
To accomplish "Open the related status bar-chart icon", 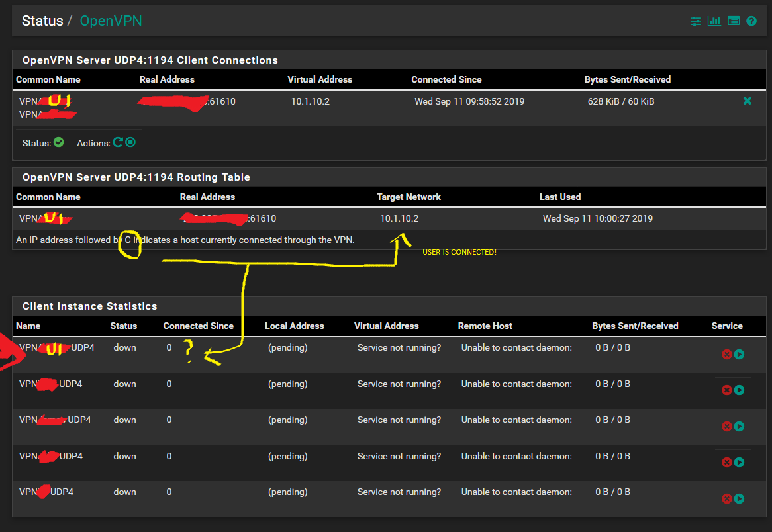I will [714, 21].
